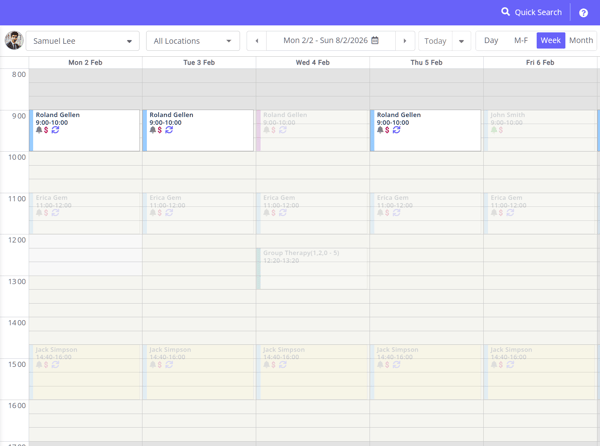Open the dropdown arrow beside Today
This screenshot has height=446, width=600.
(x=461, y=41)
